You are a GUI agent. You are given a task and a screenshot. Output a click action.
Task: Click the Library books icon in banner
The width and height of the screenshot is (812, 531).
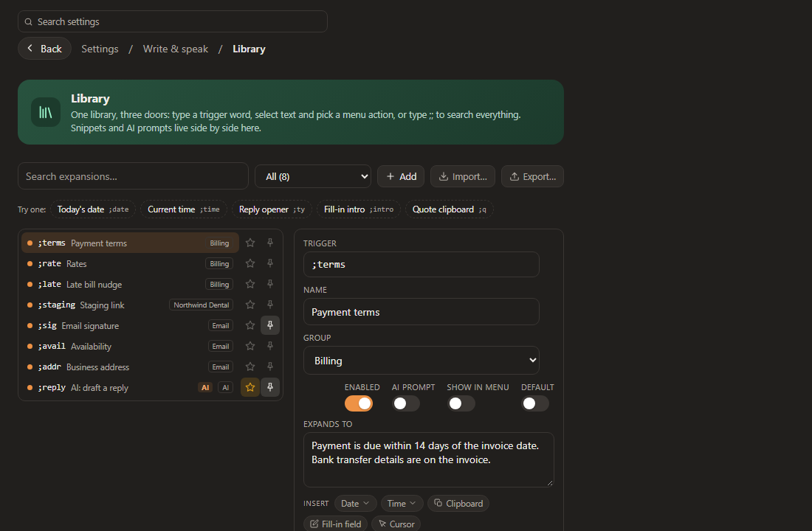(46, 112)
